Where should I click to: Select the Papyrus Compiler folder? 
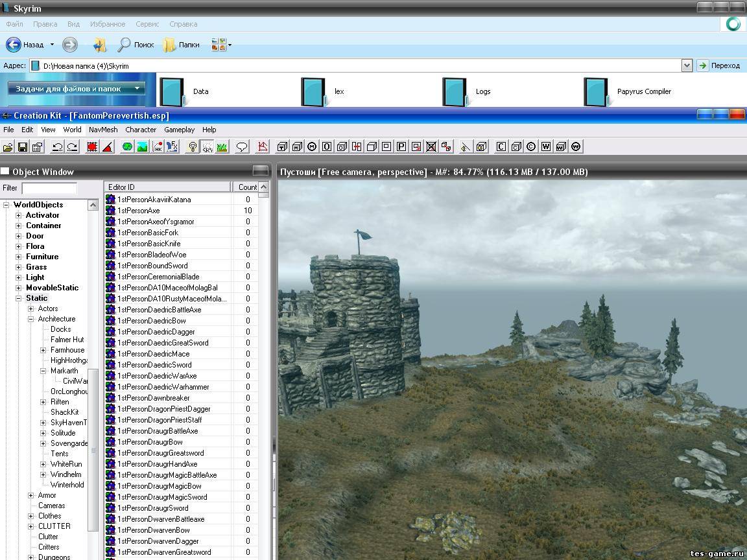click(x=628, y=91)
